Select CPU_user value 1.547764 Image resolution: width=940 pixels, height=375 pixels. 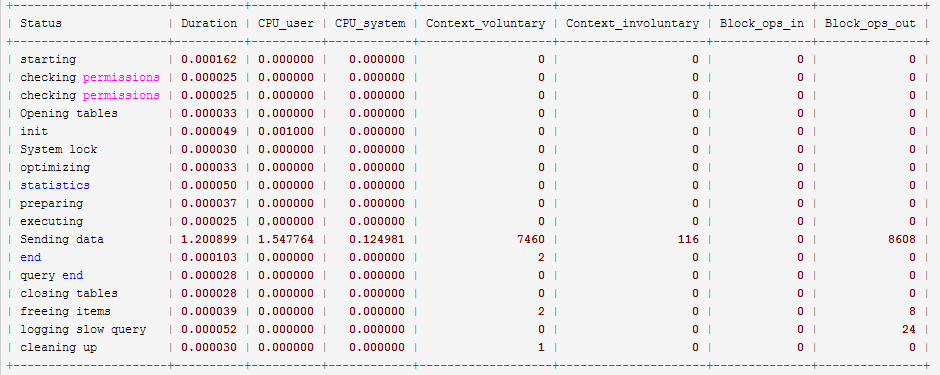[286, 239]
